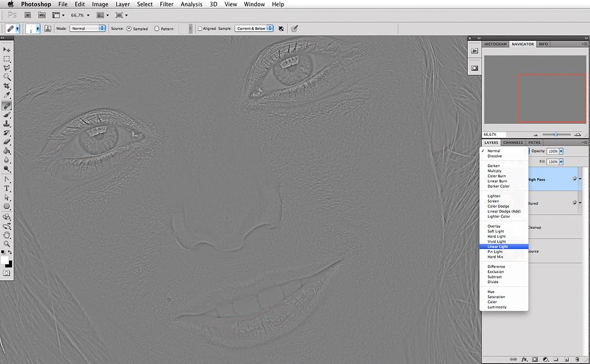Open the Opacity value dropdown arrow
The width and height of the screenshot is (590, 364).
tap(561, 151)
